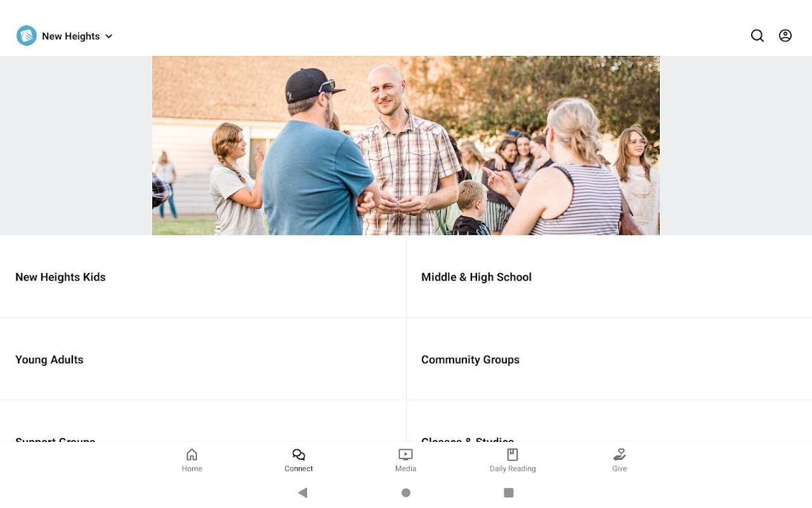
Task: Tap the Android back triangle button
Action: 303,493
